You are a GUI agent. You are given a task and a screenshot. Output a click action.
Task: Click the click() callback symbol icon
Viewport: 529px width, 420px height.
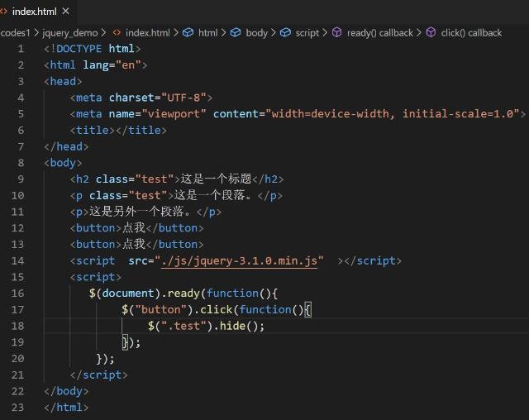pos(431,33)
